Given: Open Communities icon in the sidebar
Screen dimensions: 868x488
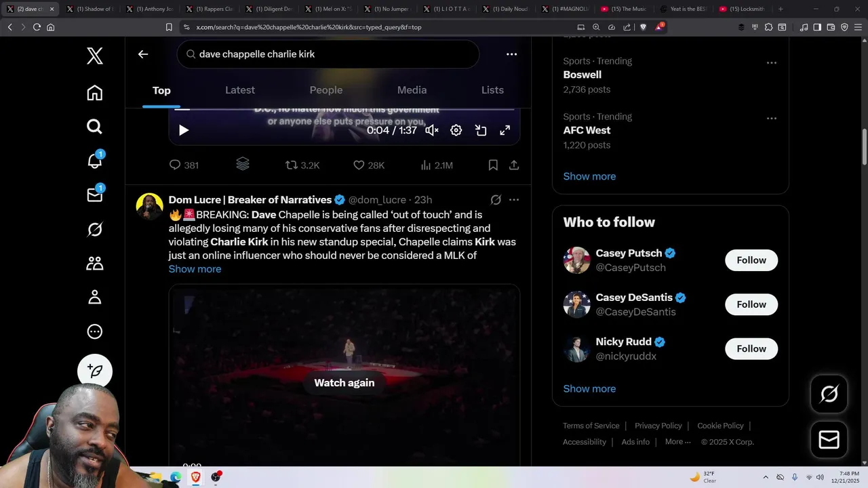Looking at the screenshot, I should click(95, 263).
